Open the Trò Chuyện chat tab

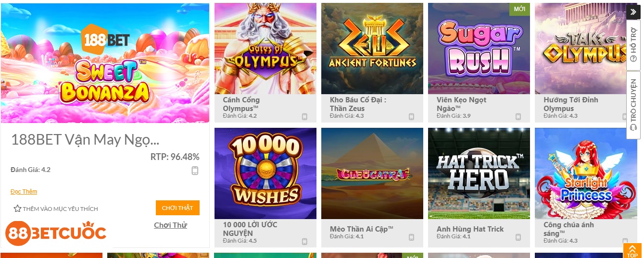(x=633, y=105)
